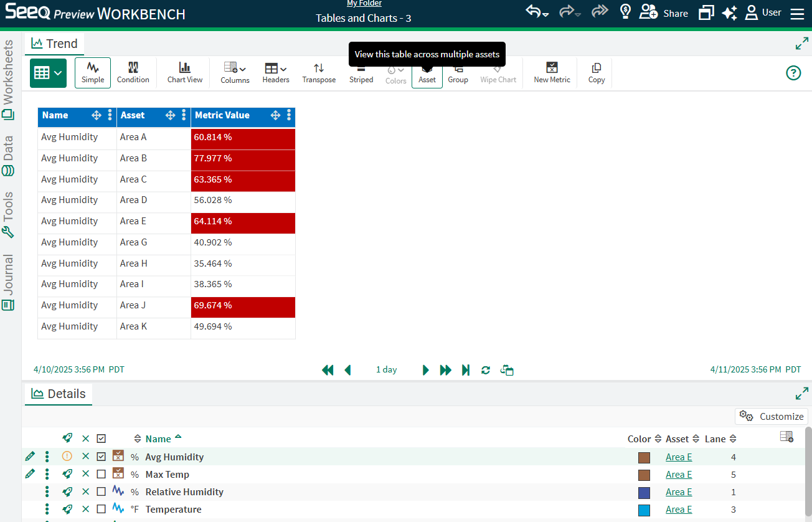
Task: Click the Transpose table icon
Action: 319,72
